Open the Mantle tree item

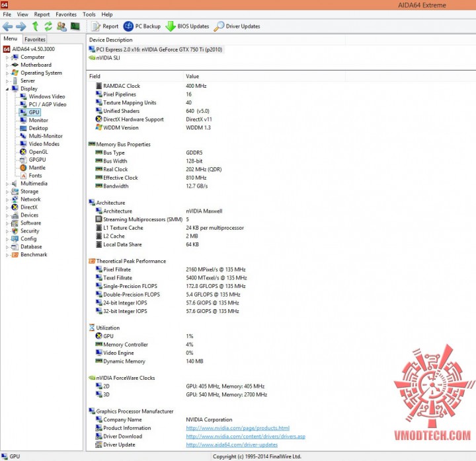tap(37, 167)
